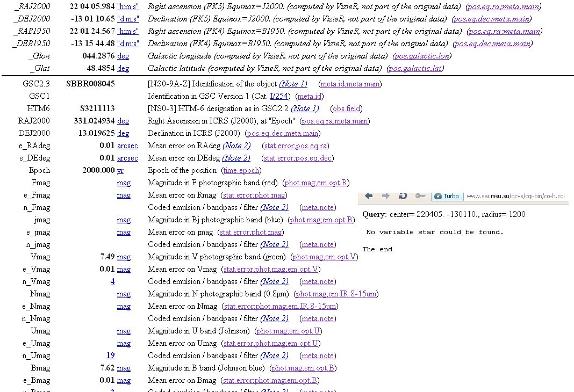Click phot.mag;em.opt.B link in Bmag row
Screen dimensions: 574x392
pos(304,368)
